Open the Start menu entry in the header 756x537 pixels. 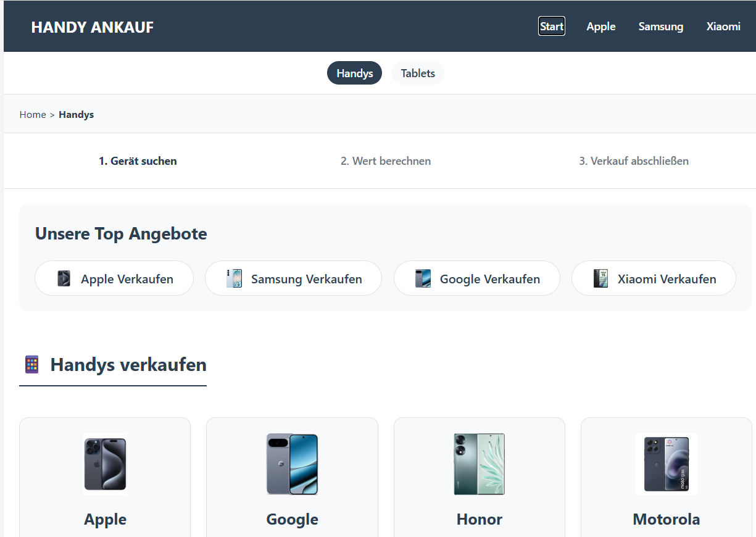pyautogui.click(x=551, y=26)
